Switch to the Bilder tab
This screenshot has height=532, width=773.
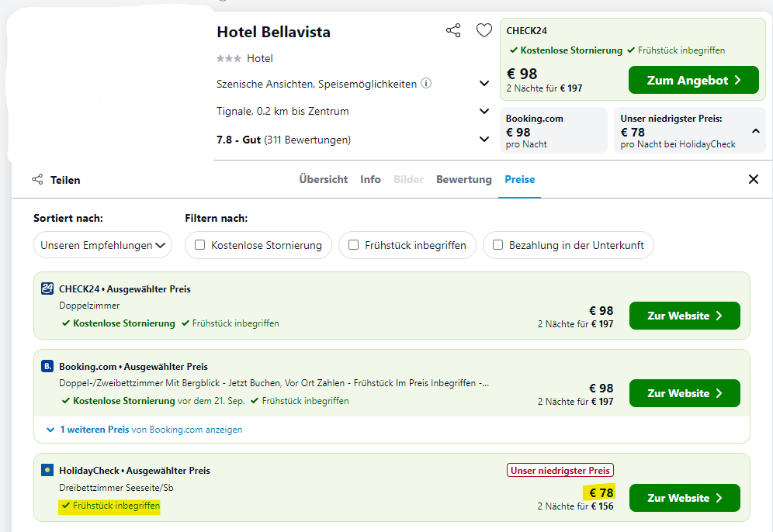click(x=408, y=179)
